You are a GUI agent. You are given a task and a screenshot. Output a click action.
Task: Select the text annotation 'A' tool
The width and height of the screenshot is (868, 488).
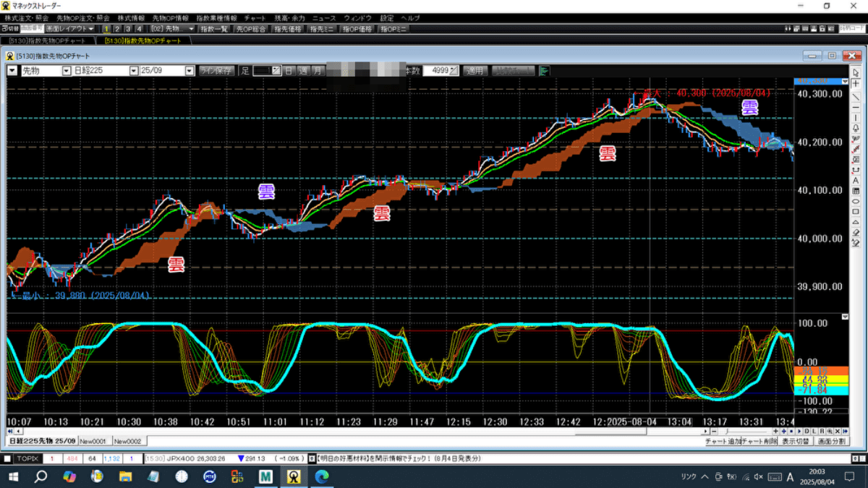click(856, 180)
